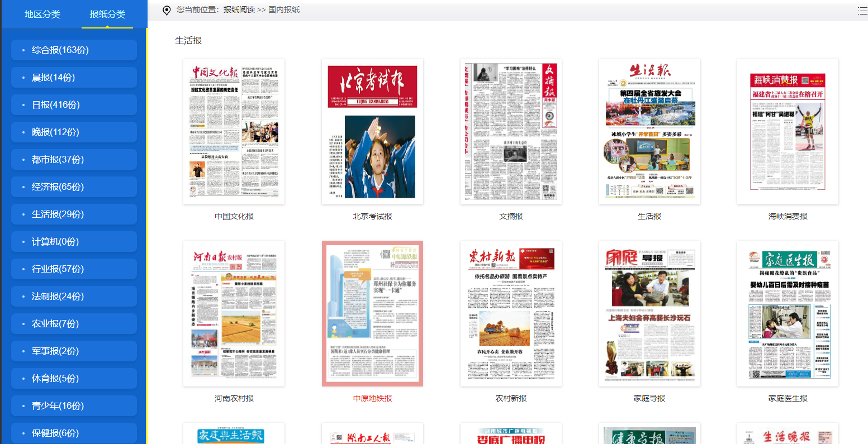The image size is (868, 444).
Task: Open 农村新报 cover thumbnail
Action: 511,314
